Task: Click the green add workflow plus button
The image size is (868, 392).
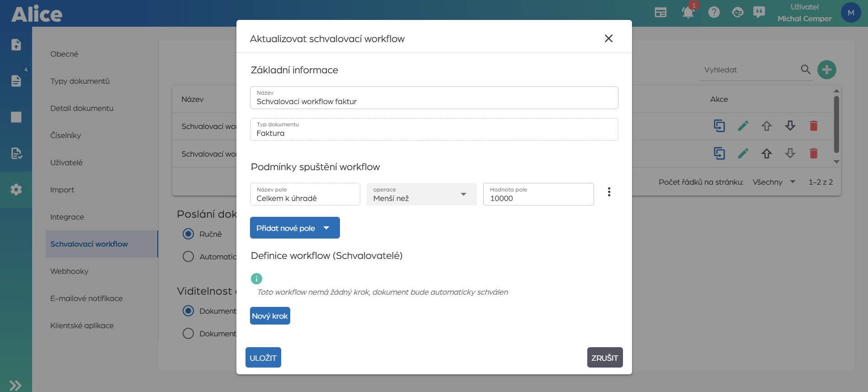Action: pos(826,70)
